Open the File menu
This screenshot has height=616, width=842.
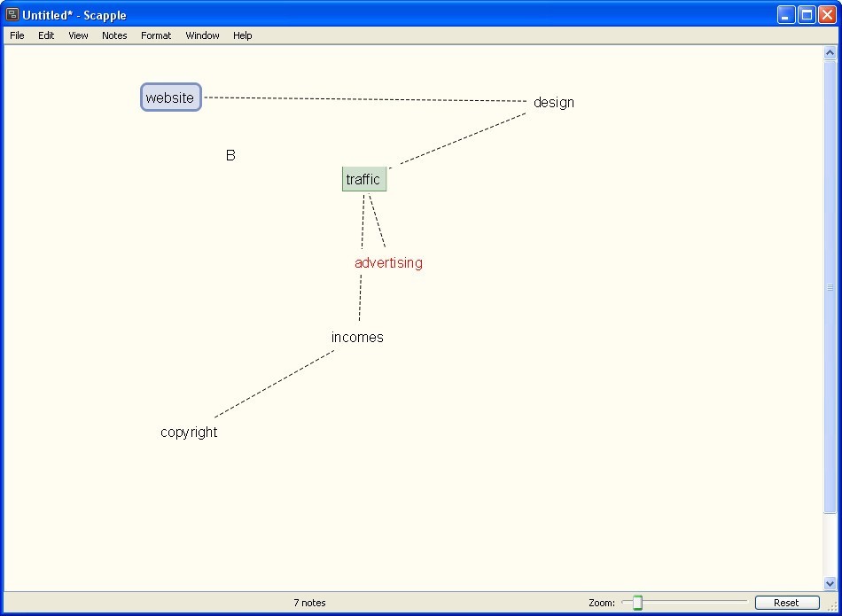(17, 35)
